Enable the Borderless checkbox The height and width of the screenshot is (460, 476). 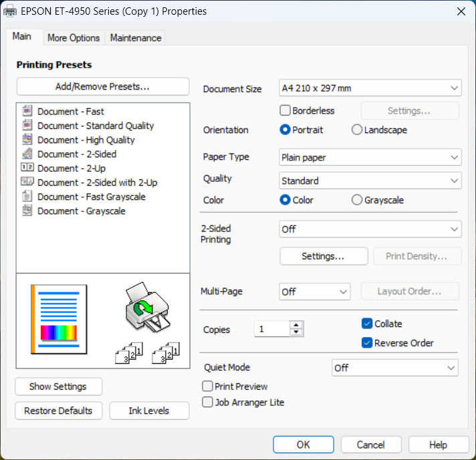285,110
